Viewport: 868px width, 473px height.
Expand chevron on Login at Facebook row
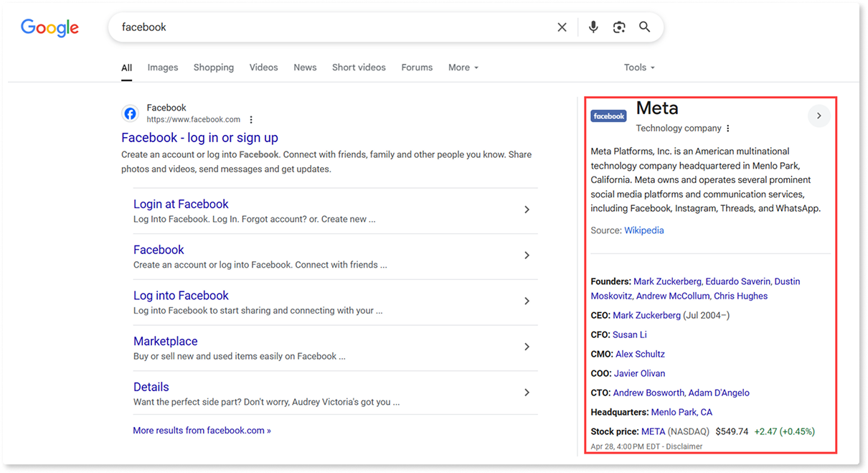(x=527, y=210)
